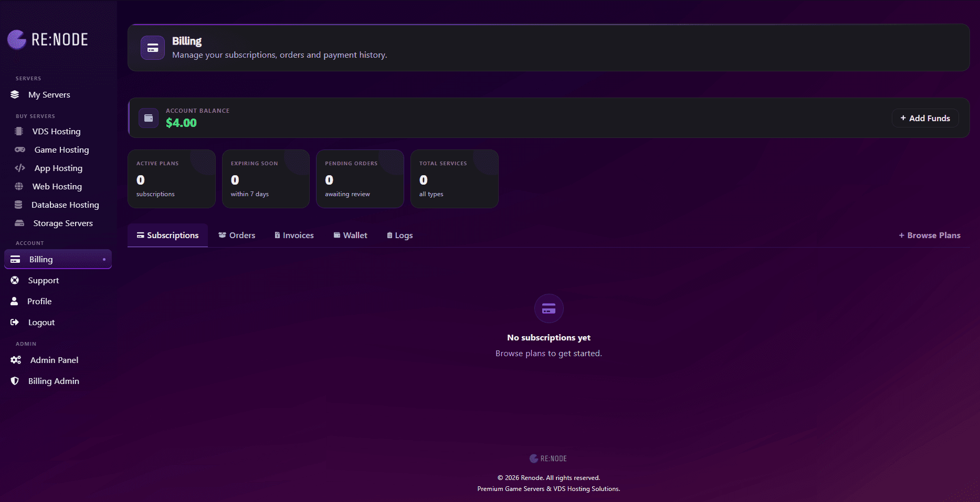Screen dimensions: 980x502
Task: Click the Admin Panel gears icon
Action: coord(16,360)
